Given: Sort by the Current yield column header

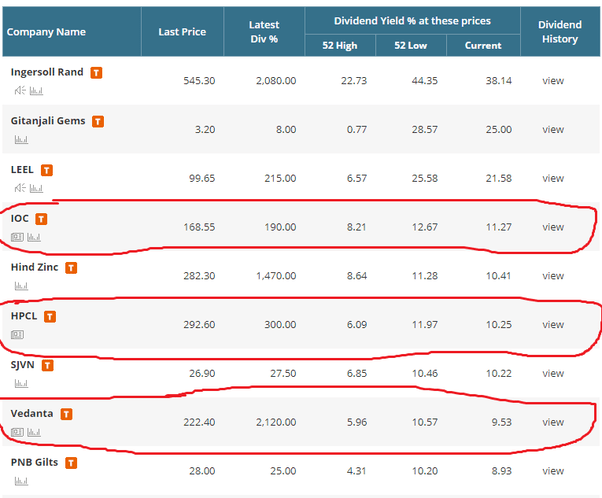Looking at the screenshot, I should pos(483,45).
